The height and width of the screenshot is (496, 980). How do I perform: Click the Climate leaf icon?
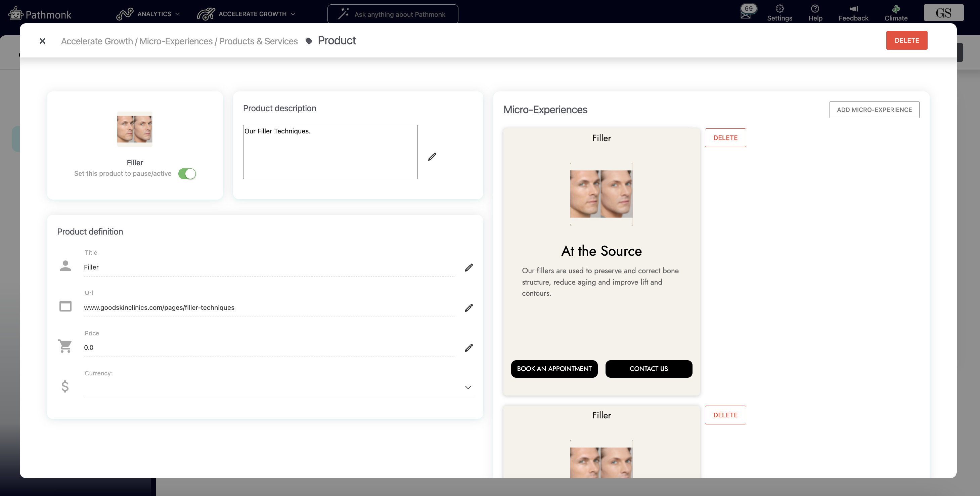896,9
